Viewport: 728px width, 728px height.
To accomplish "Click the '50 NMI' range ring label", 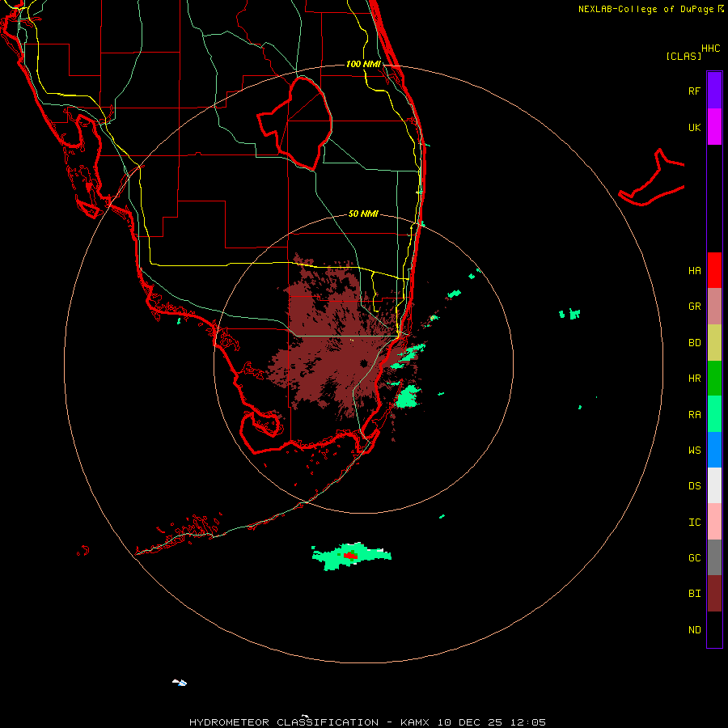I will click(x=363, y=214).
